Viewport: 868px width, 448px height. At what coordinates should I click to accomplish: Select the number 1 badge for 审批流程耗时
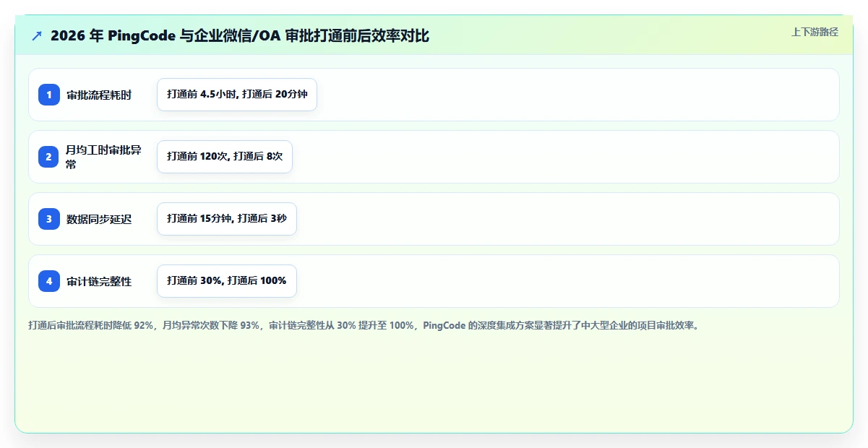49,95
